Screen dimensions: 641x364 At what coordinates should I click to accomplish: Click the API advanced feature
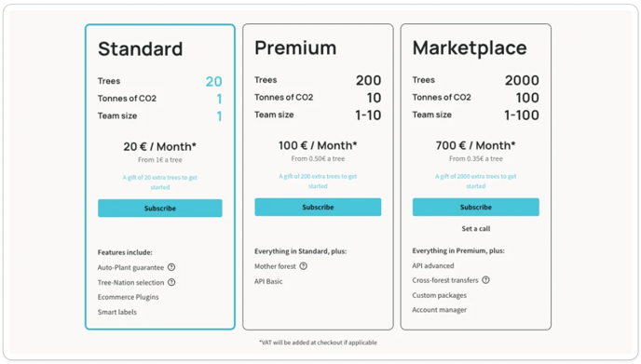point(433,265)
